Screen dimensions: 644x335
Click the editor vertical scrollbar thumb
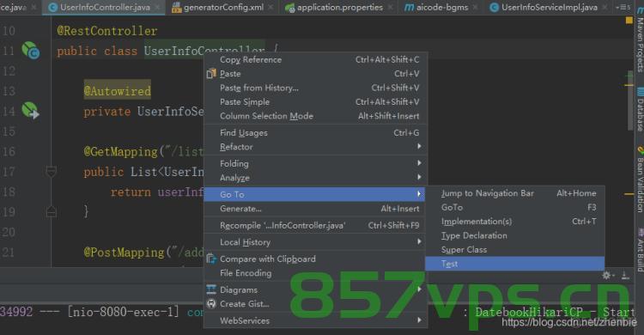tap(630, 100)
